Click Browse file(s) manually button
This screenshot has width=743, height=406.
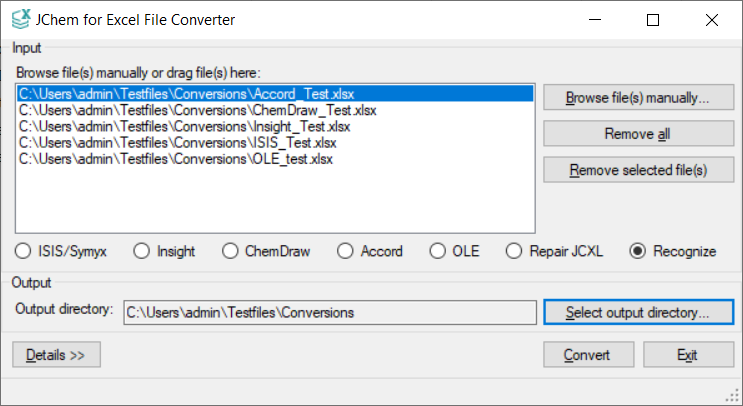tap(638, 98)
